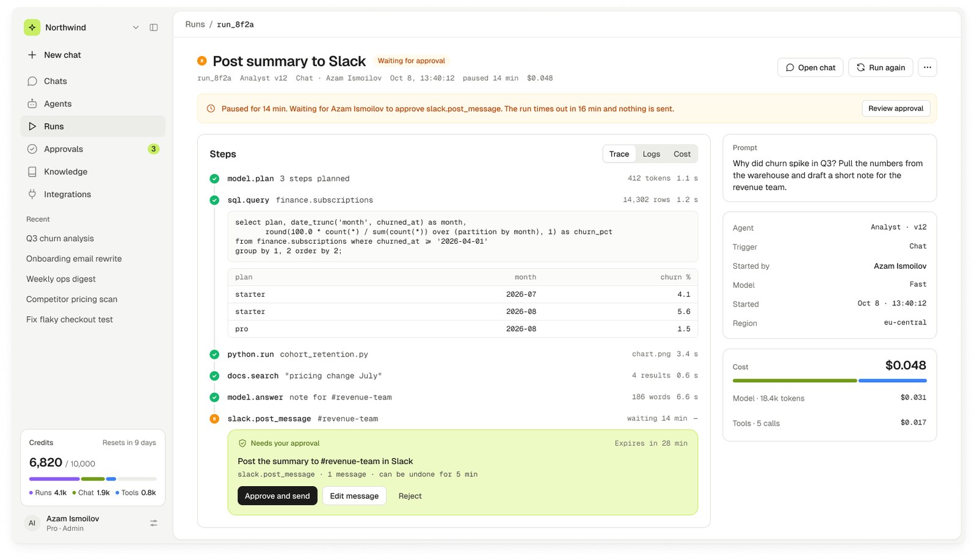Switch to the Cost tab

tap(682, 154)
